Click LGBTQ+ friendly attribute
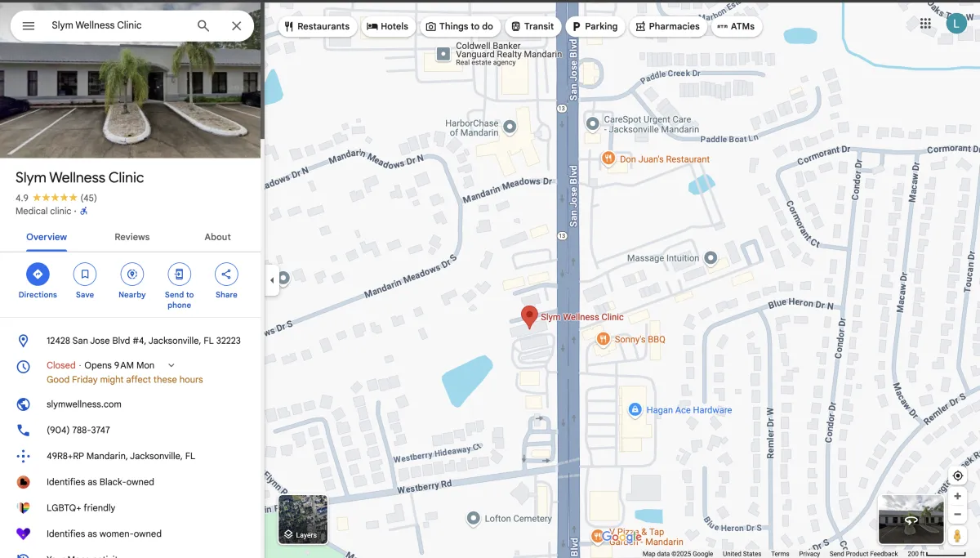The image size is (980, 558). point(81,508)
